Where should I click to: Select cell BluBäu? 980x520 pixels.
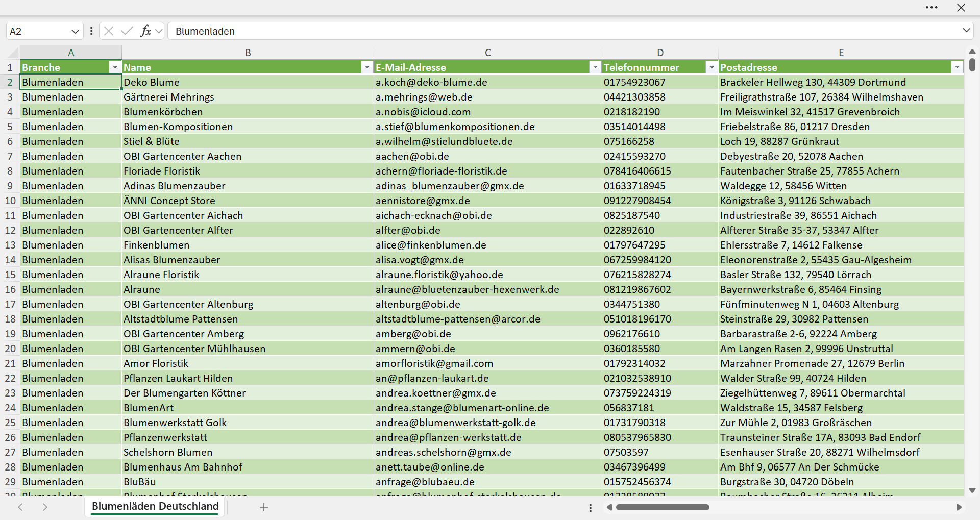[x=248, y=482]
